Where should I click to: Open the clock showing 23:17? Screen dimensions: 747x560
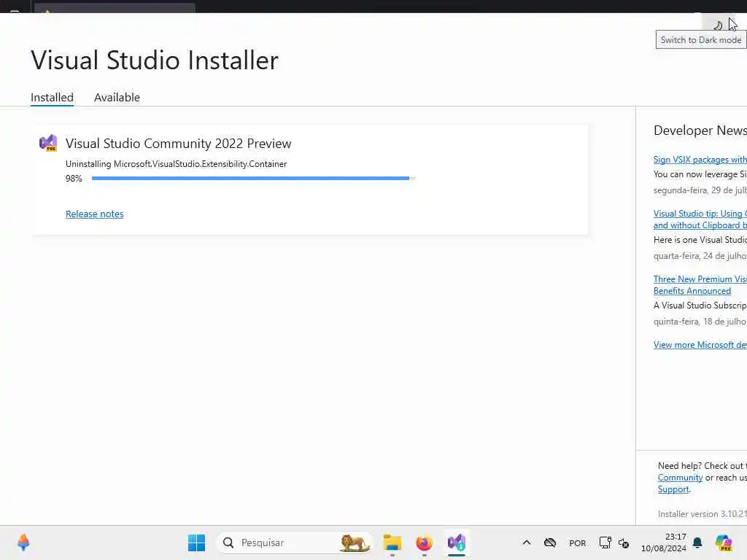point(663,542)
